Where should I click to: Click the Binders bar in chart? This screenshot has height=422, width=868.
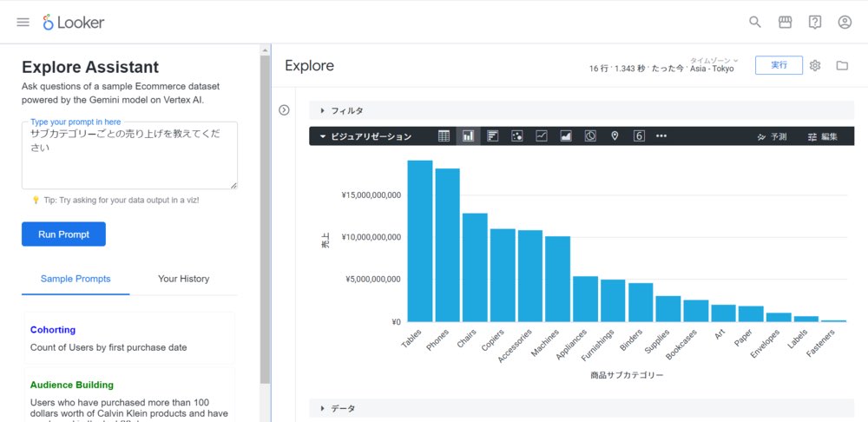[x=641, y=302]
